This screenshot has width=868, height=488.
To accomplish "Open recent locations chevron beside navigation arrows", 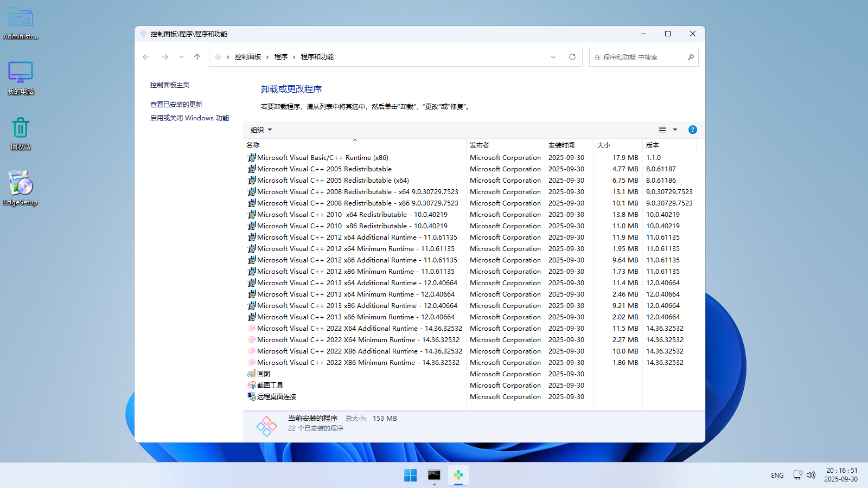I will pos(181,57).
